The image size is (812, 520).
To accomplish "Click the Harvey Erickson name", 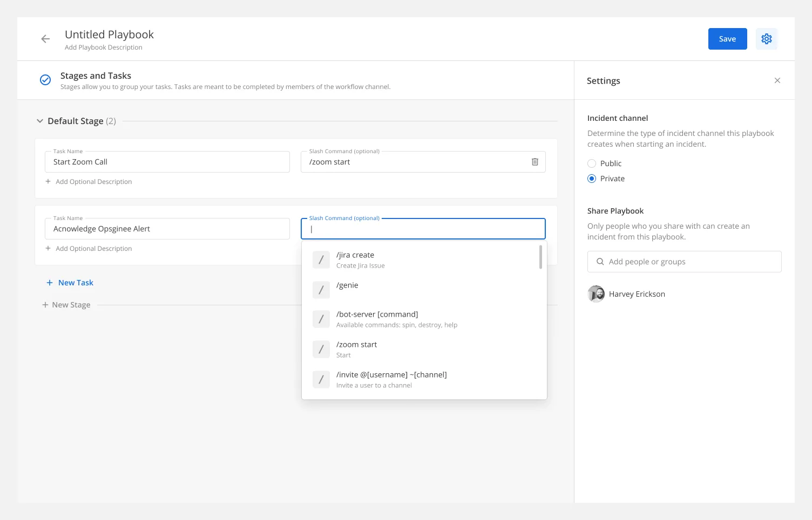I will click(637, 294).
